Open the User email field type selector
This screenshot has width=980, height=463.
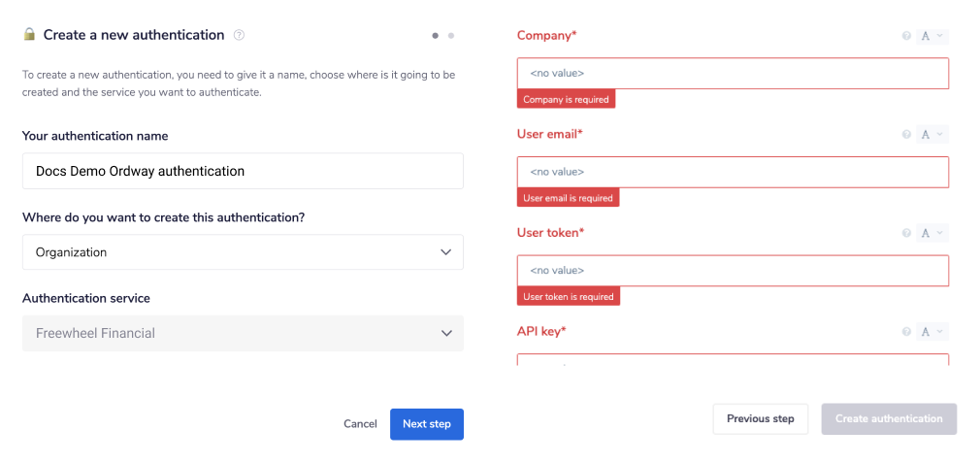click(931, 135)
